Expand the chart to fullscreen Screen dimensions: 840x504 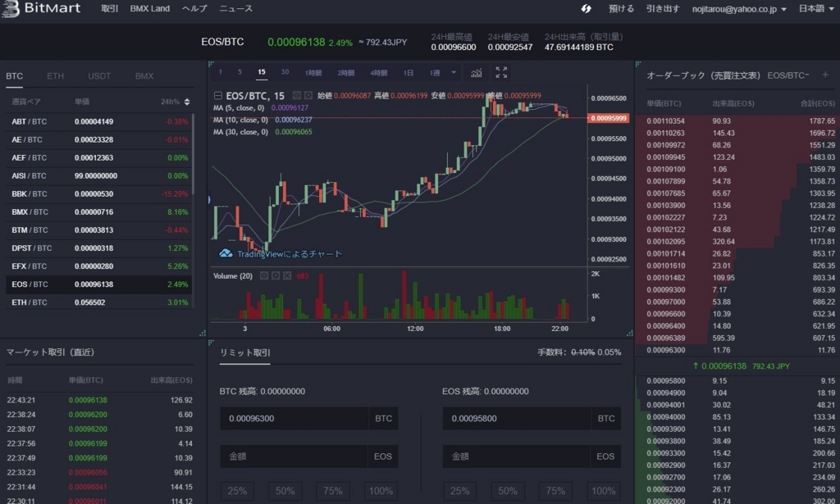(x=501, y=73)
